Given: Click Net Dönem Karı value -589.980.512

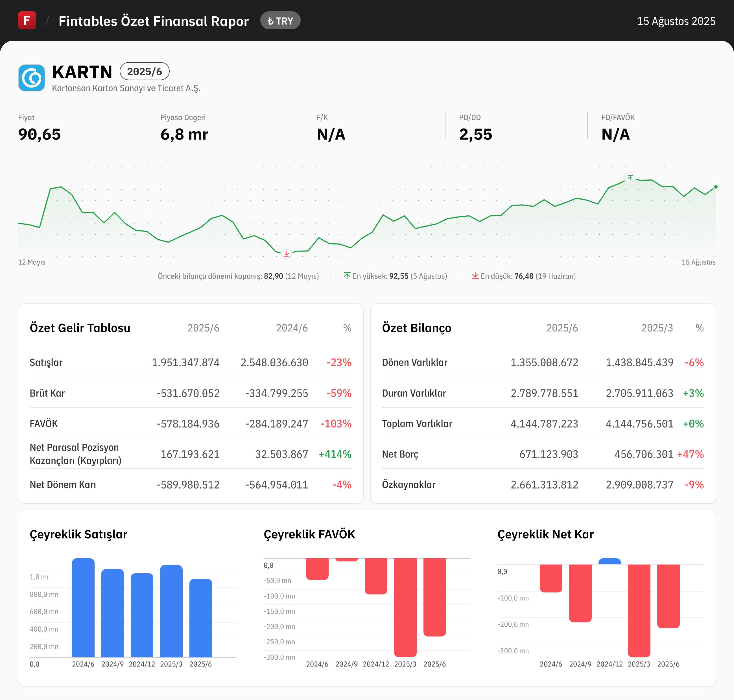Looking at the screenshot, I should tap(188, 485).
